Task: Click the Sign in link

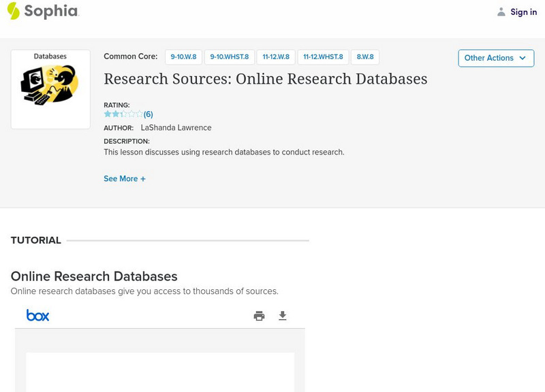Action: pos(523,12)
